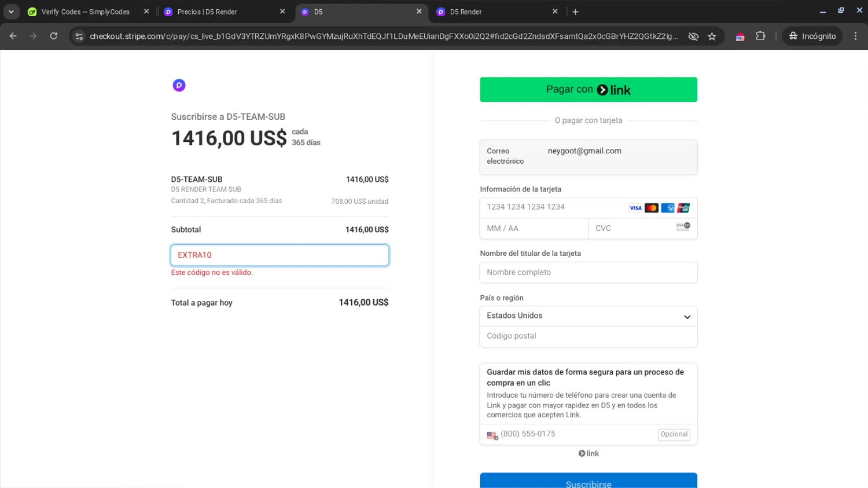The height and width of the screenshot is (488, 868).
Task: Open site information icon in address bar
Action: (x=79, y=36)
